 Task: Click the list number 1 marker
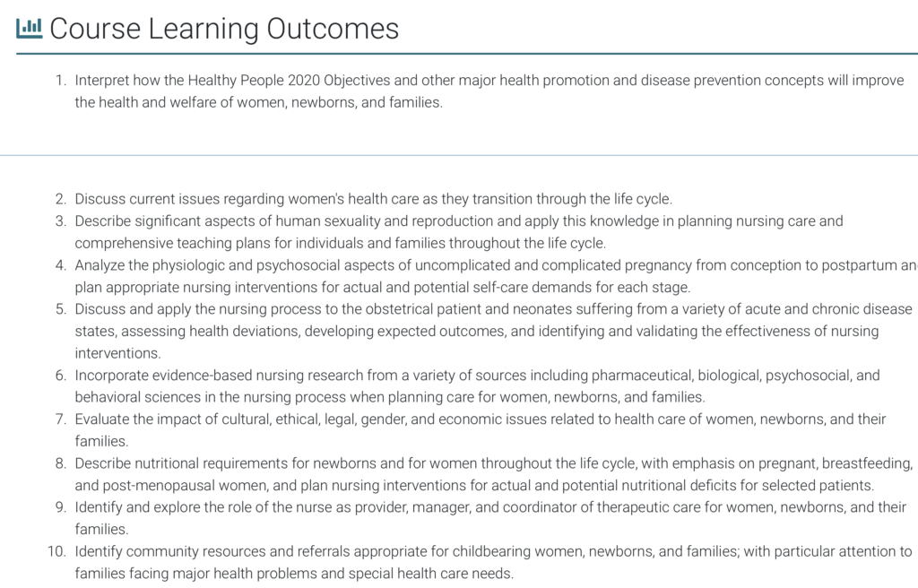[61, 81]
